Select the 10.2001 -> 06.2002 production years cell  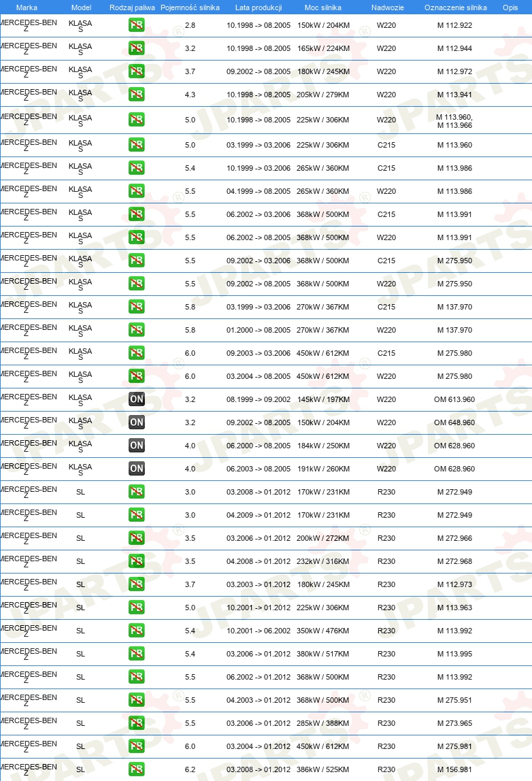click(x=259, y=631)
